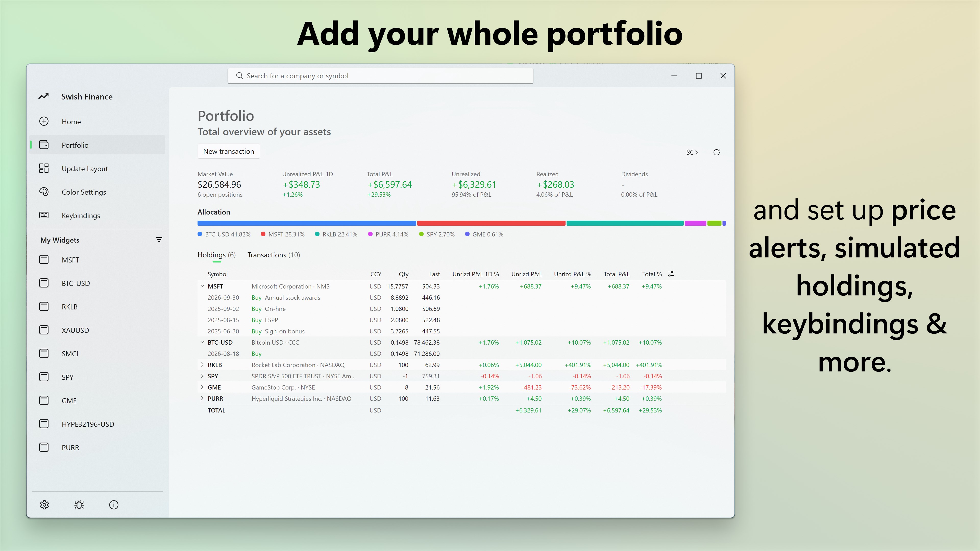Click the Color Settings palette icon
The image size is (980, 551).
pos(44,192)
